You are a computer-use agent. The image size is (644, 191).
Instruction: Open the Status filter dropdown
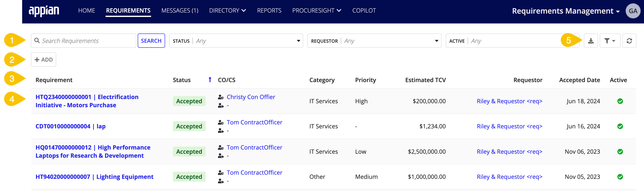click(236, 41)
